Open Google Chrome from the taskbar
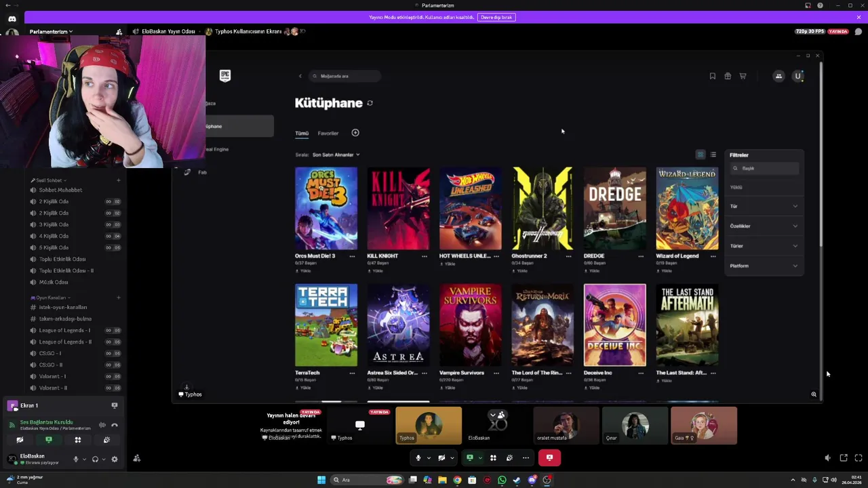 [457, 480]
